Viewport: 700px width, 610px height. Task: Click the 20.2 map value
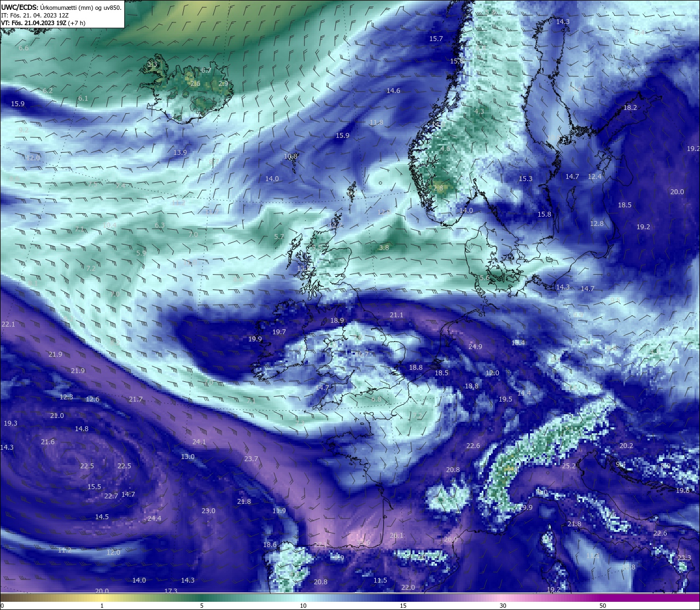pos(626,446)
